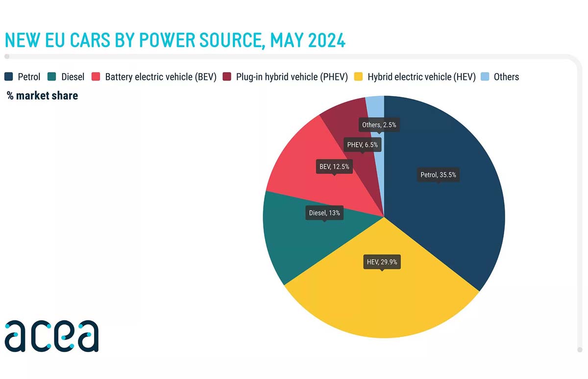Click the Diesel legend color swatch
The image size is (588, 379).
coord(52,77)
